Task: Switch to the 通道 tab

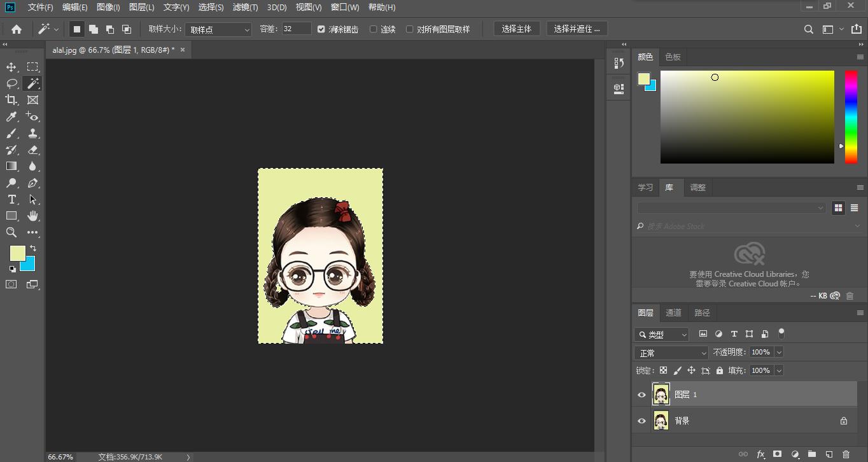Action: pyautogui.click(x=674, y=312)
